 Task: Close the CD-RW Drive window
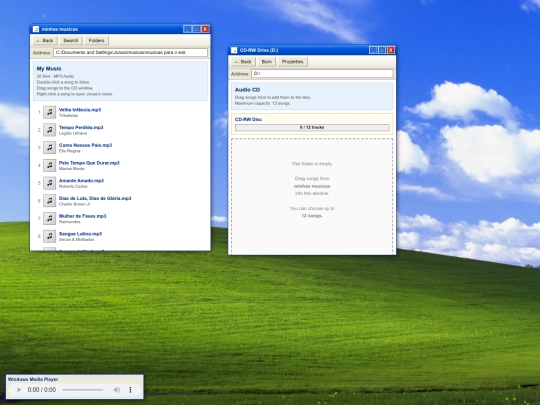click(x=391, y=50)
